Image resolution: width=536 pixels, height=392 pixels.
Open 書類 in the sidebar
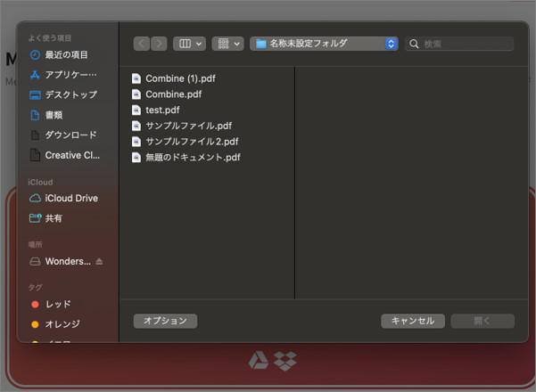(46, 115)
